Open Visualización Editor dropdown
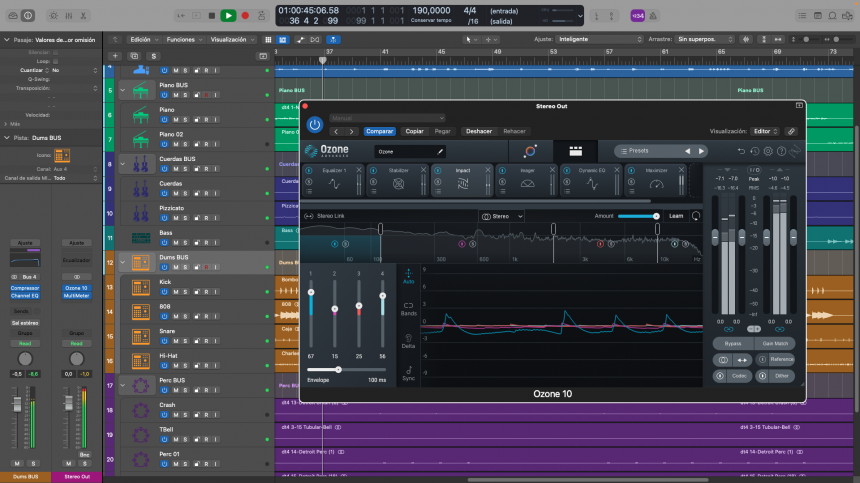The height and width of the screenshot is (483, 860). 766,132
